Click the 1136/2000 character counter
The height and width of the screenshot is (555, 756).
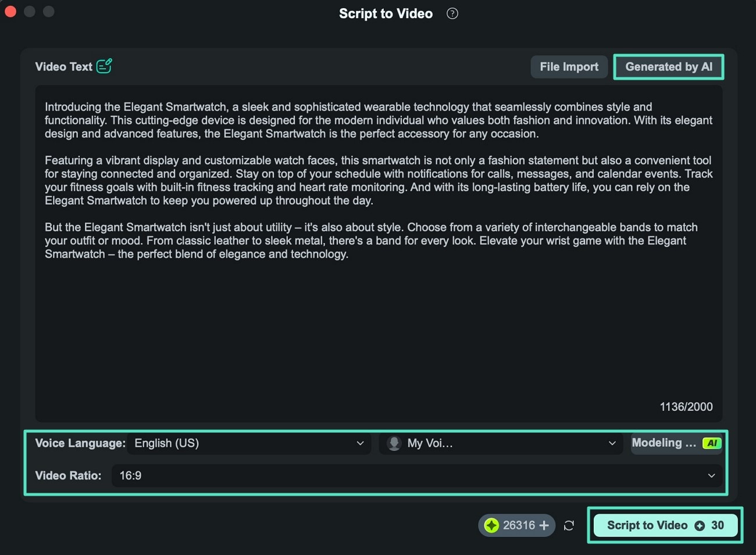coord(686,407)
